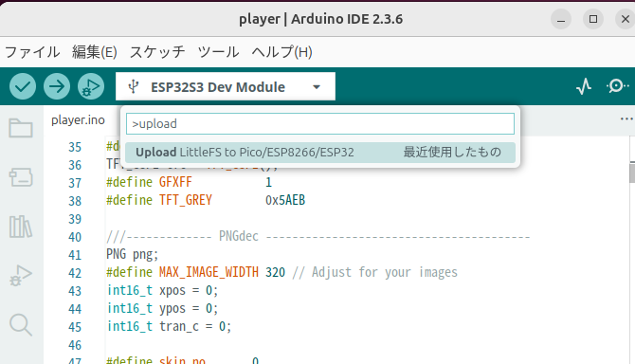The image size is (635, 364).
Task: Close the Arduino IDE window
Action: point(626,19)
